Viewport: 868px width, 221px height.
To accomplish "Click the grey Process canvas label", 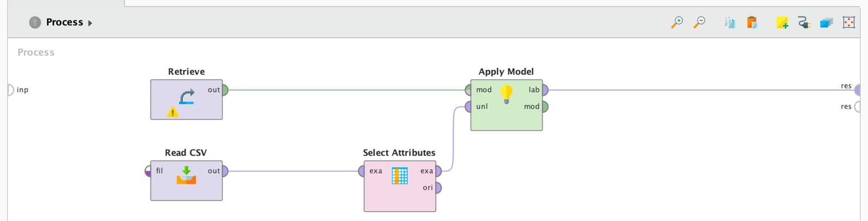I will 36,53.
